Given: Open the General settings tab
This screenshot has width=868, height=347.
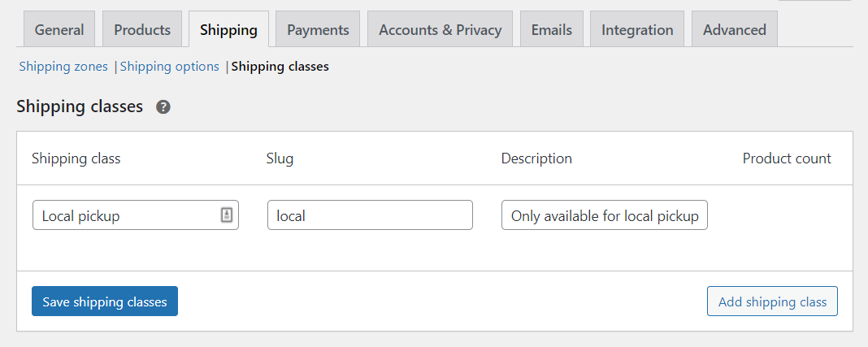Looking at the screenshot, I should 59,30.
